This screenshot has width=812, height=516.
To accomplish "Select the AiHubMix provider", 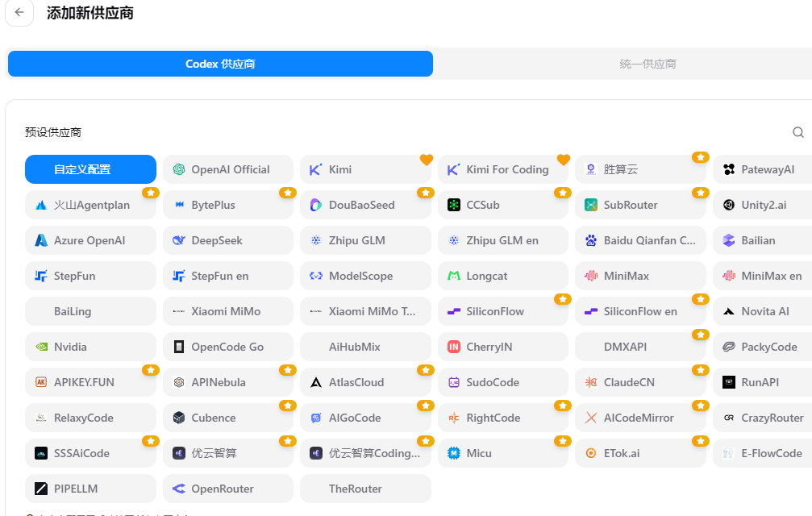I will coord(365,347).
